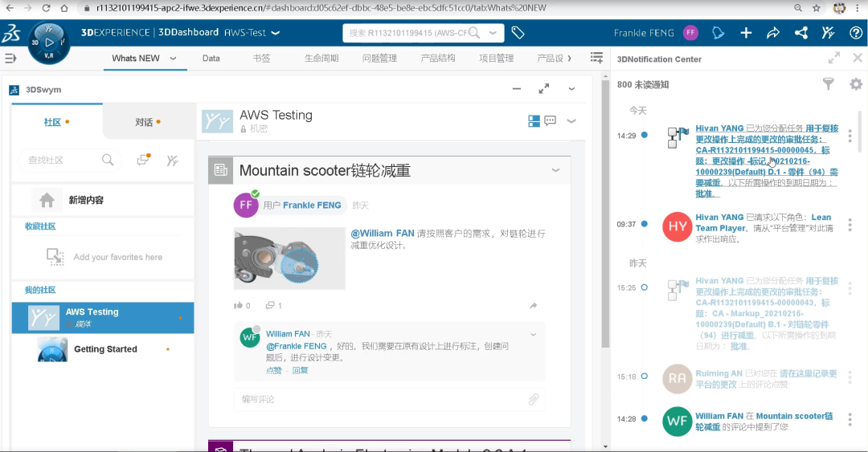The width and height of the screenshot is (868, 452).
Task: Open notification center settings gear
Action: (856, 83)
